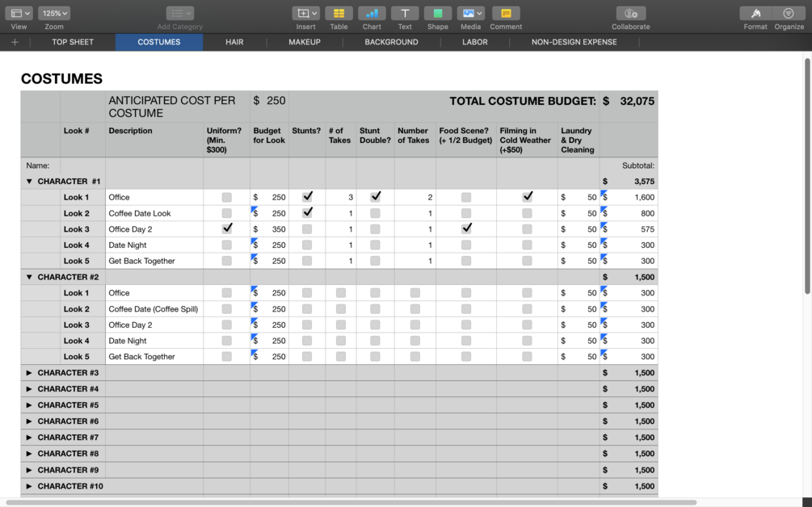
Task: Open the Collaborate button
Action: [x=630, y=13]
